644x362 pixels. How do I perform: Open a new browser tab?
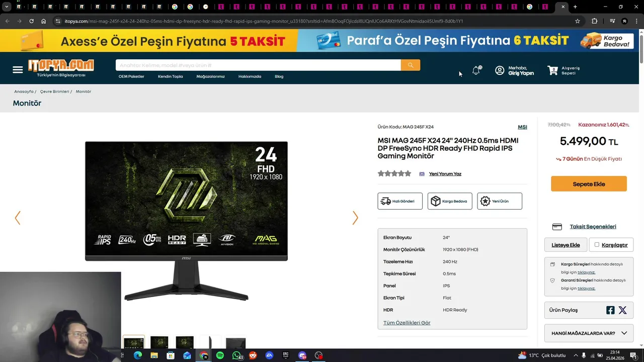point(575,7)
